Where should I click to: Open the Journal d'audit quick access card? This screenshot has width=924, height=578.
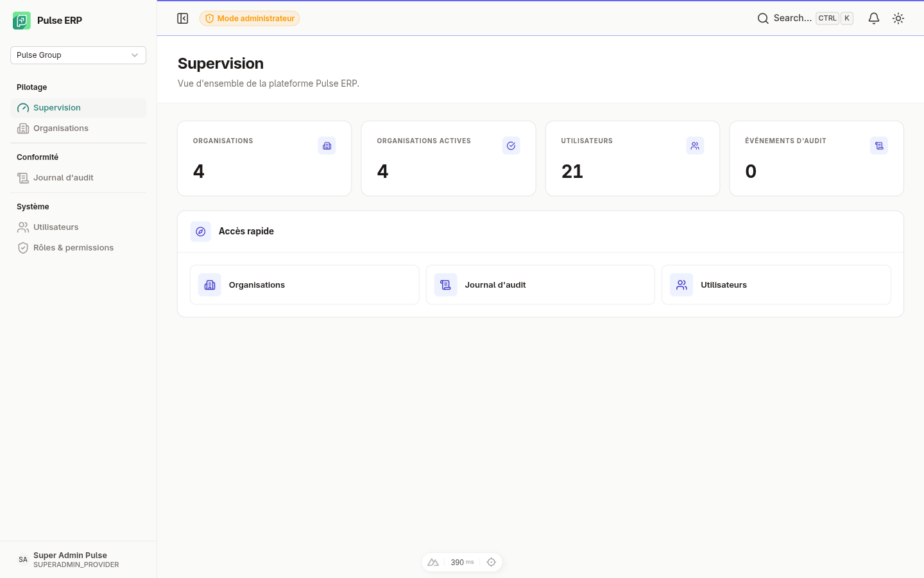540,285
